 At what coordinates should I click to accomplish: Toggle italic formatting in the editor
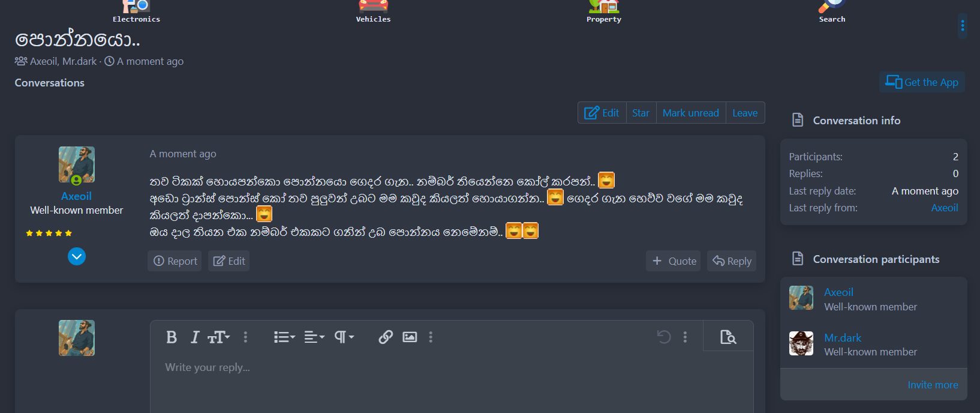tap(195, 337)
